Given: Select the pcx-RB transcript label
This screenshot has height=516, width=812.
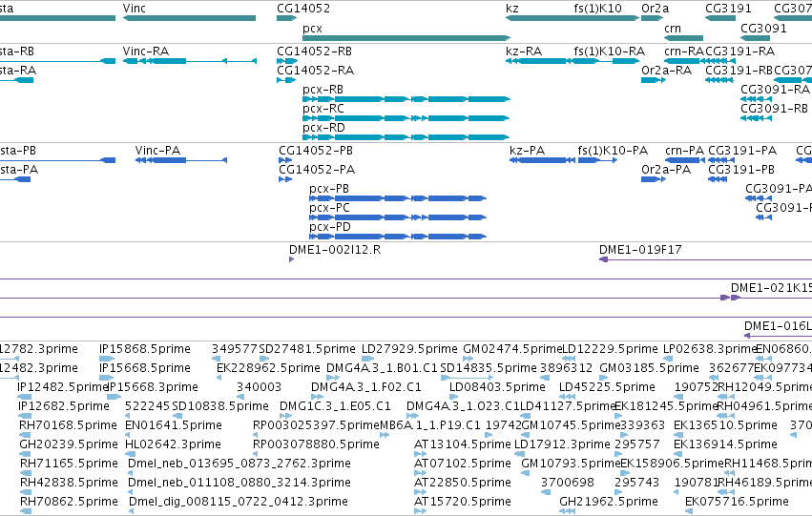Looking at the screenshot, I should [x=323, y=90].
